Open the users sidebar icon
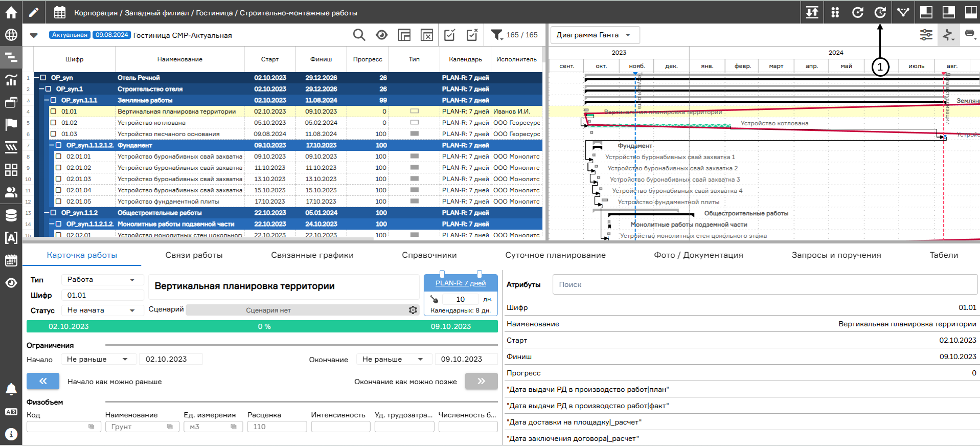 click(11, 192)
